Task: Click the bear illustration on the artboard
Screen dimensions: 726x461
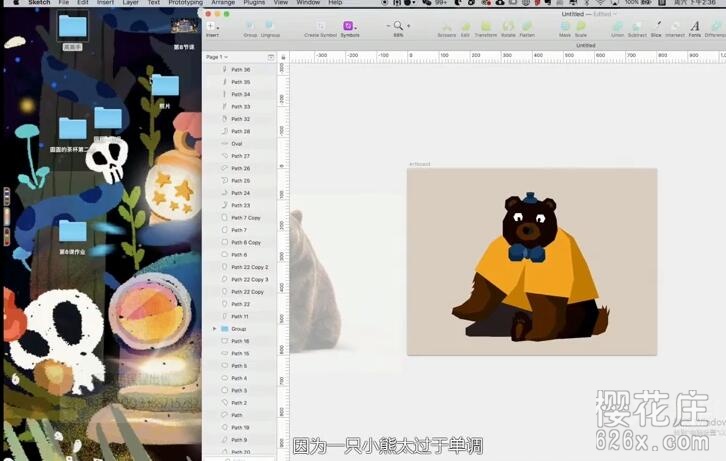Action: (x=531, y=268)
